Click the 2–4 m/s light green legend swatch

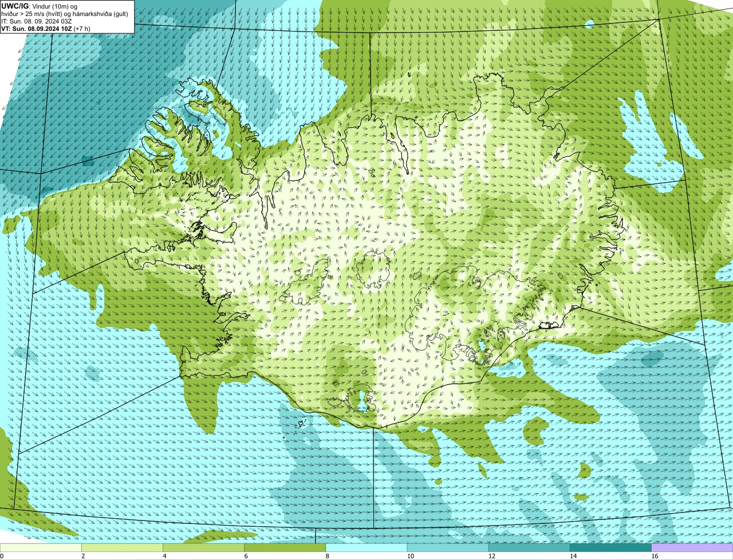[122, 548]
